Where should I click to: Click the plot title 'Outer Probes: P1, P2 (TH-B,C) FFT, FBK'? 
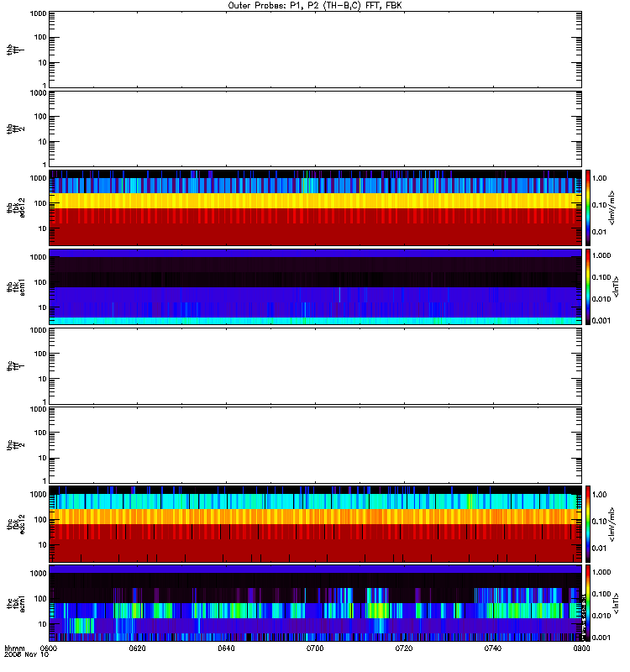coord(314,6)
